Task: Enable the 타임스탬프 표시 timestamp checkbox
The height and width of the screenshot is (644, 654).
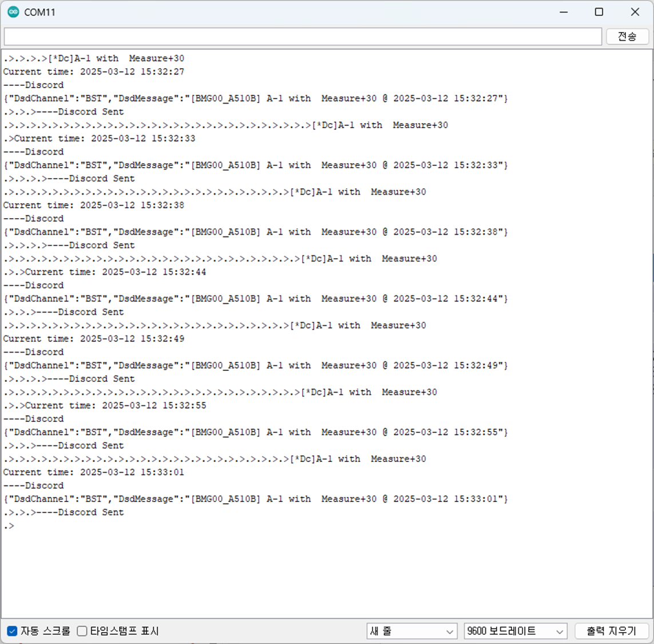Action: pyautogui.click(x=82, y=631)
